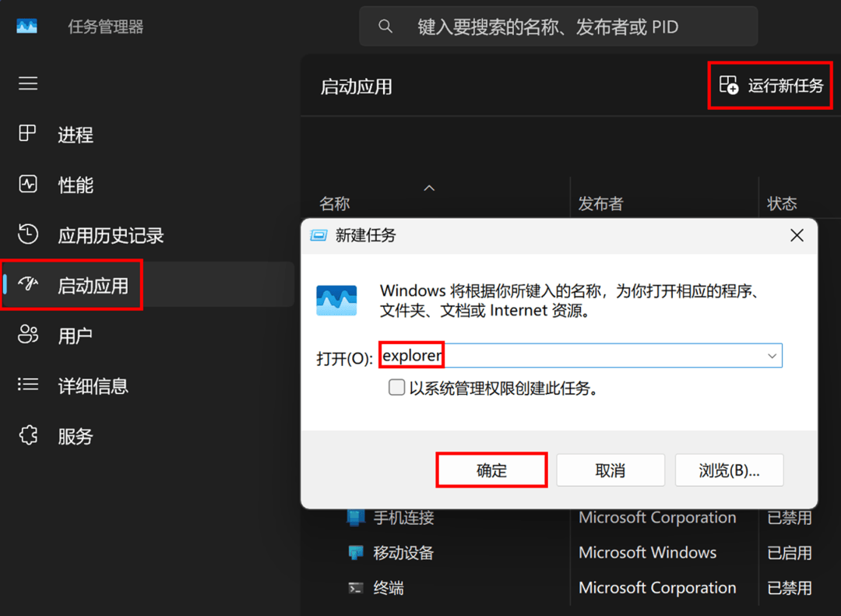Select the 用户 (Users) icon

click(x=28, y=336)
